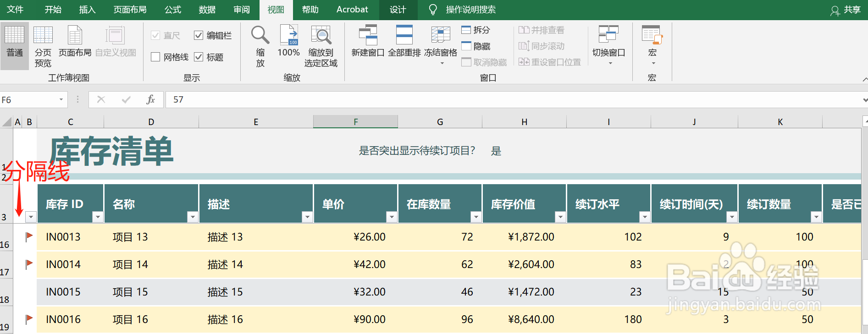
Task: Click the Select All corner triangle
Action: tap(7, 122)
